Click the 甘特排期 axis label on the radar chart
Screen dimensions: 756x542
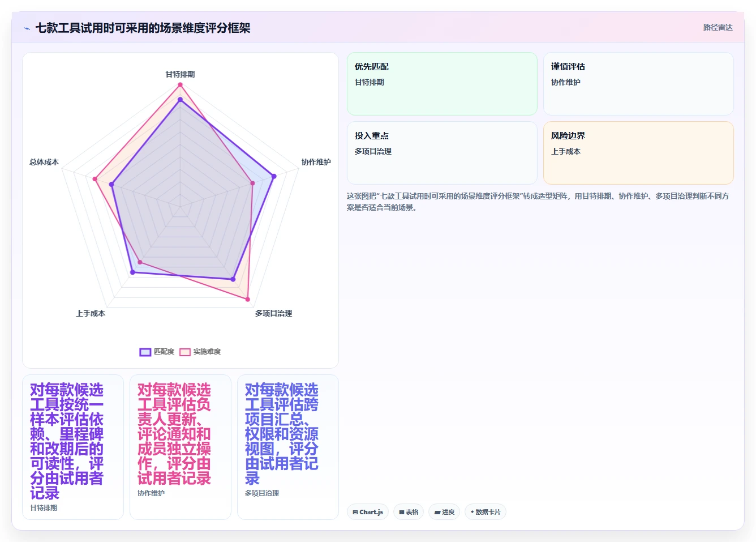pos(180,74)
